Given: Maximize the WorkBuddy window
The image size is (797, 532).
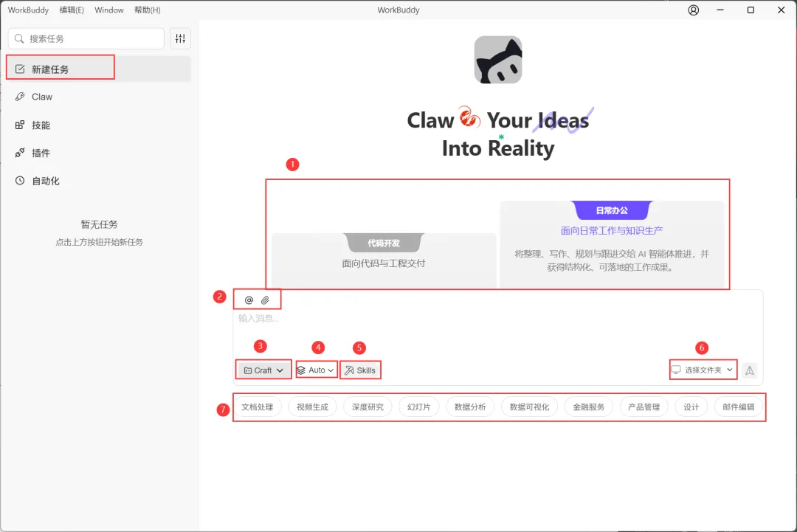Looking at the screenshot, I should [751, 10].
